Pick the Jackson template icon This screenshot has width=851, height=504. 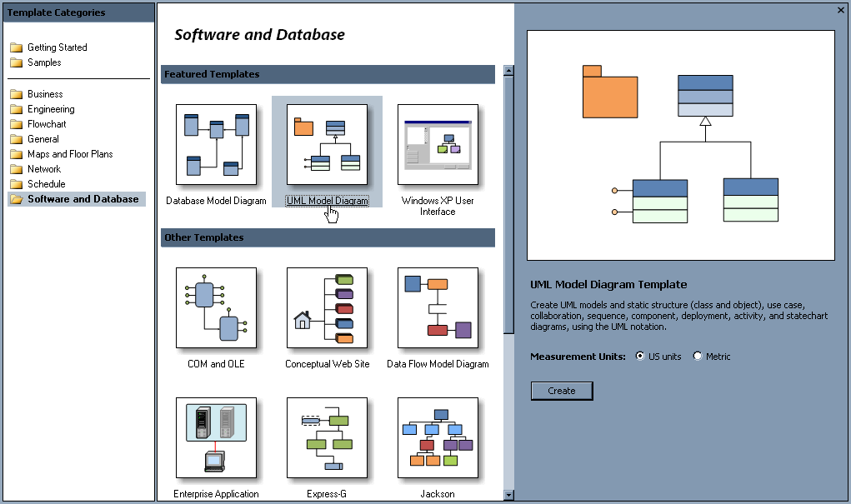click(x=438, y=437)
